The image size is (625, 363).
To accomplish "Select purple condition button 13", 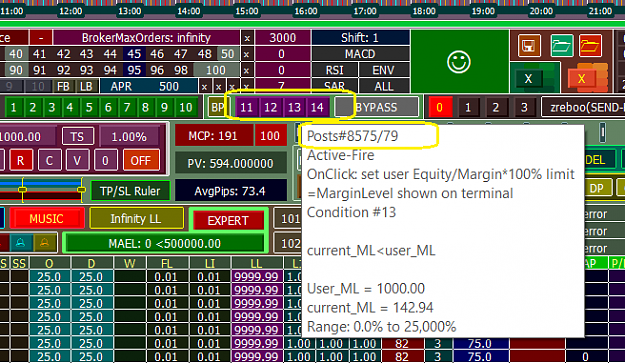I will click(294, 108).
